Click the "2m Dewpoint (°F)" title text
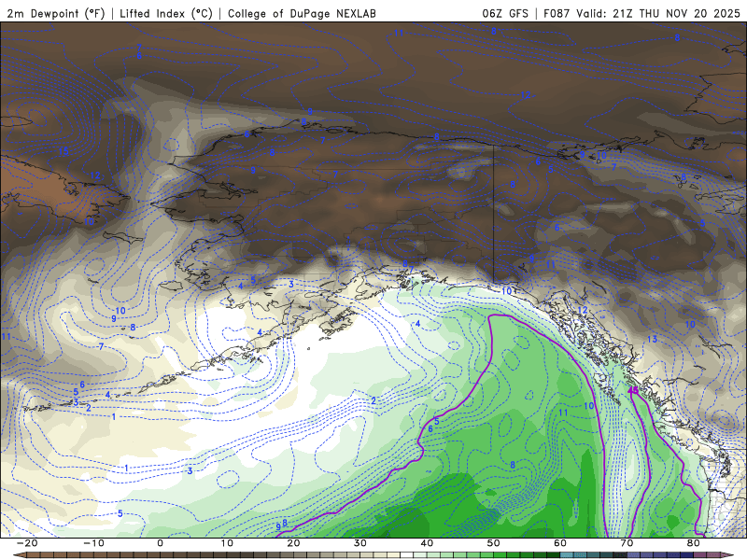 (56, 13)
